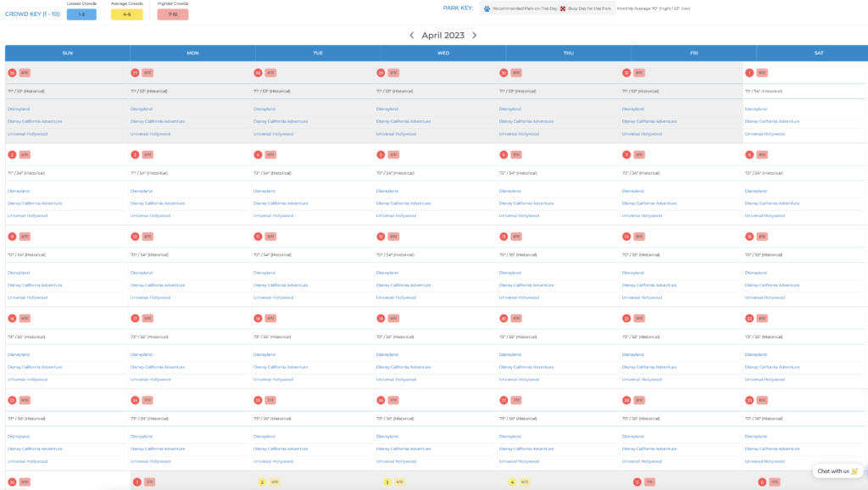This screenshot has width=868, height=490.
Task: Open Disneyland link for April 26
Action: tap(387, 437)
